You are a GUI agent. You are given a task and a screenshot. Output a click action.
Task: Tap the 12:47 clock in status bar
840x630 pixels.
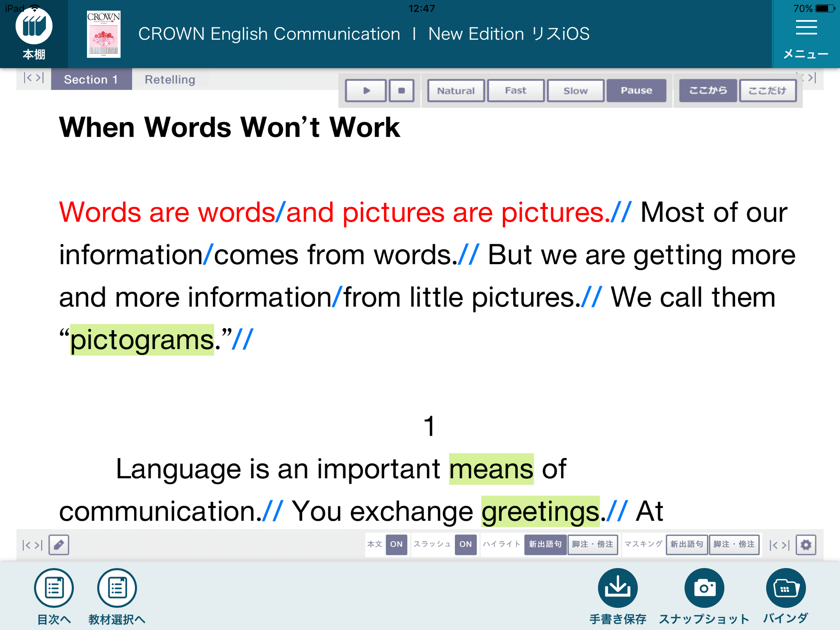click(x=422, y=8)
